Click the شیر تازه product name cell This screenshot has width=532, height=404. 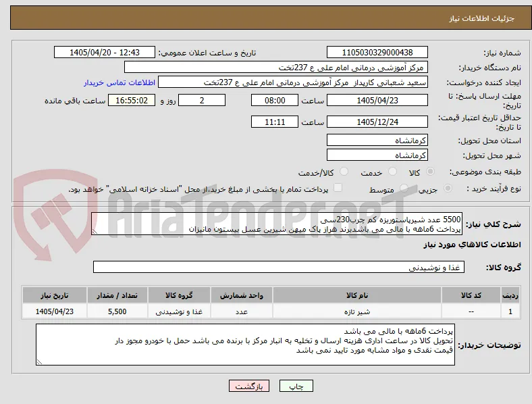(357, 311)
